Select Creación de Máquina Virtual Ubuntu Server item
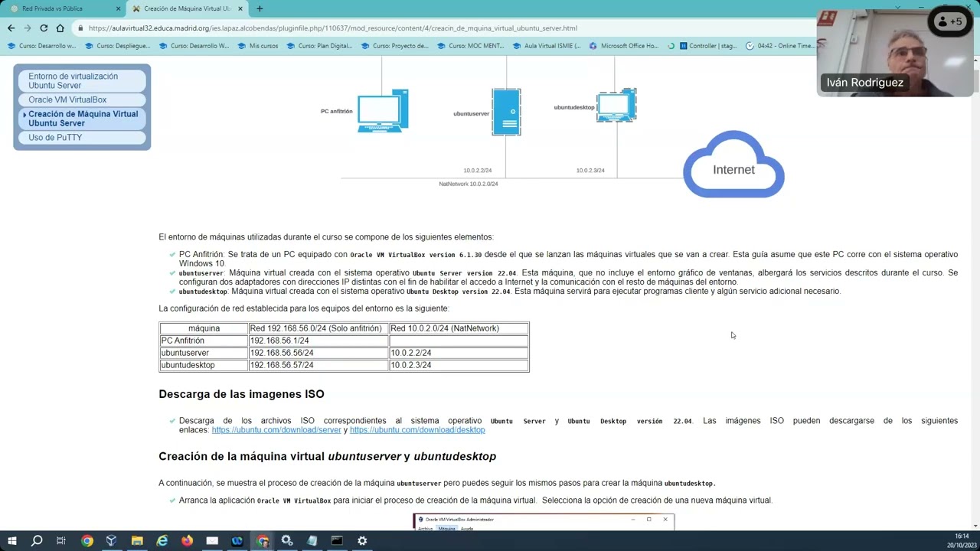 click(82, 119)
